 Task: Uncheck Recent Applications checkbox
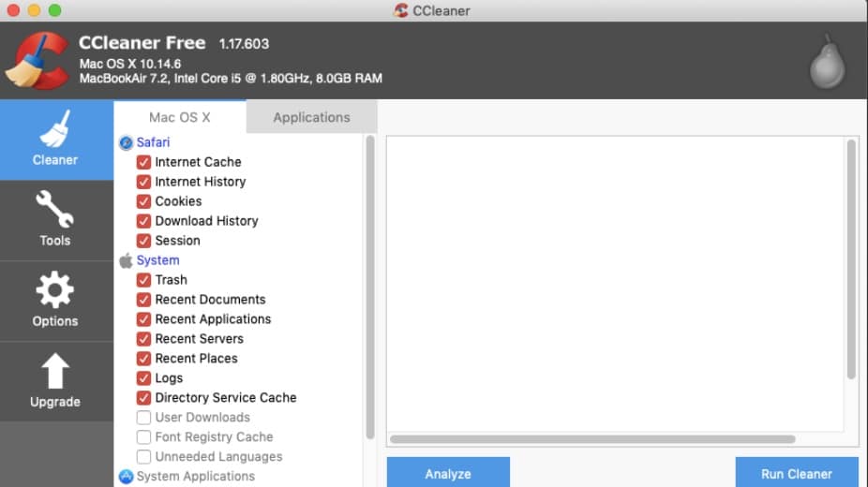click(143, 319)
